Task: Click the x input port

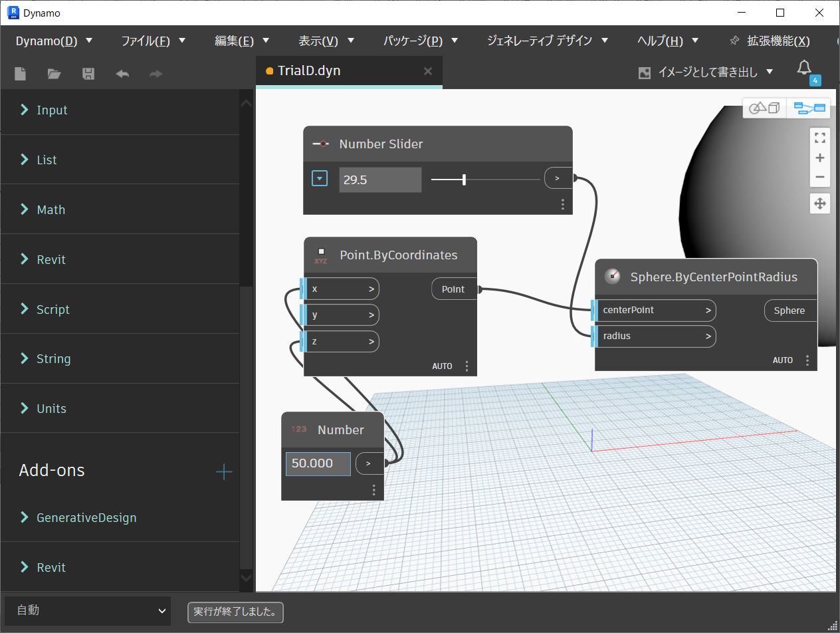Action: 340,289
